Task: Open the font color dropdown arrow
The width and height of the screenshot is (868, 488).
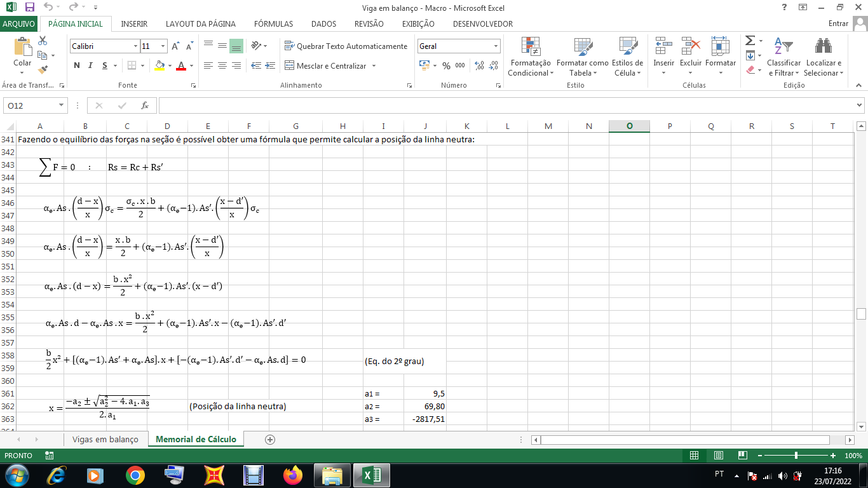Action: click(191, 65)
